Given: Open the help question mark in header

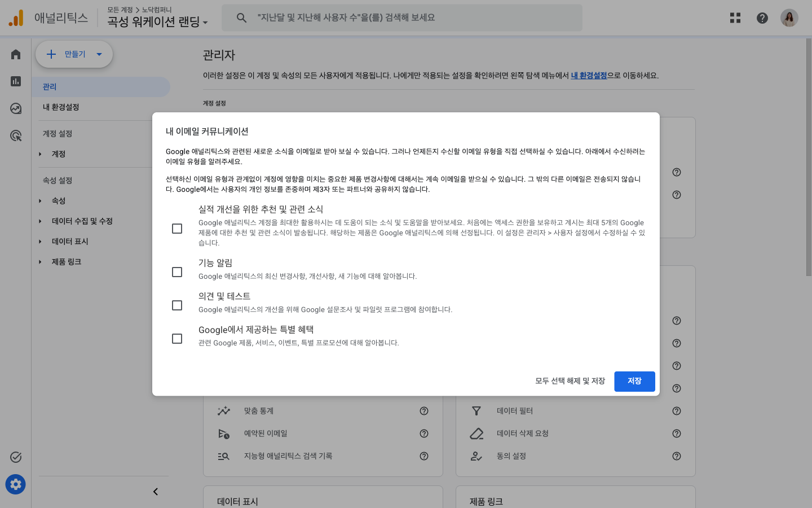Looking at the screenshot, I should pos(762,18).
